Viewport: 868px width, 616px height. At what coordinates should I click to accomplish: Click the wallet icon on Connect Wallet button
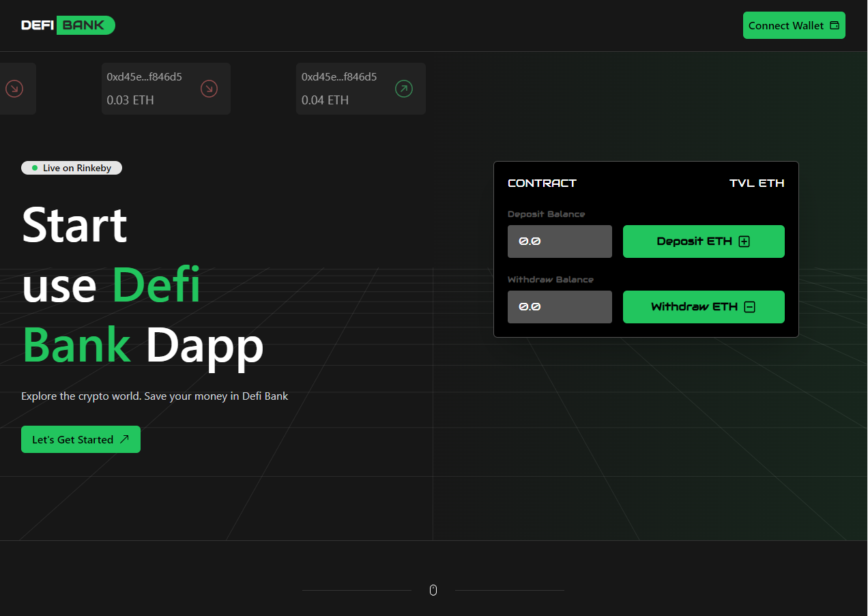pos(834,25)
